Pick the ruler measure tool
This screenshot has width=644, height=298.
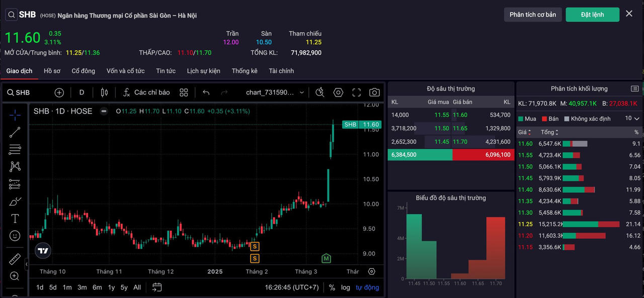click(x=15, y=259)
